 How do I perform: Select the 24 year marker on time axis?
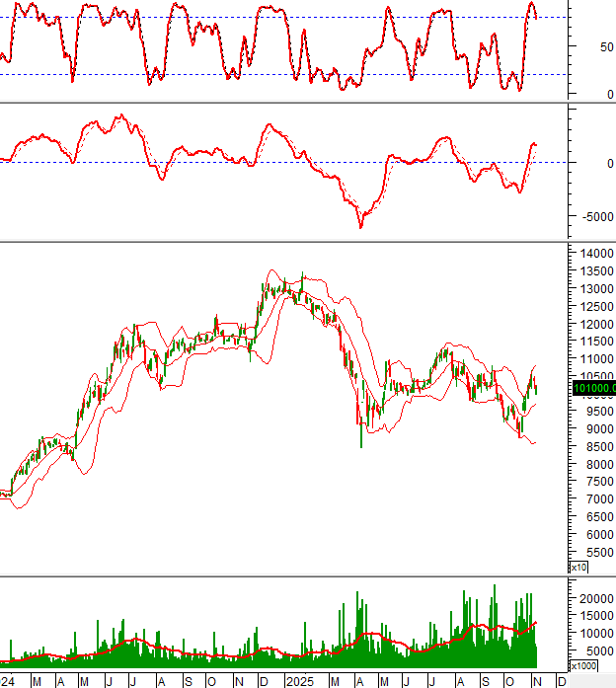tap(8, 681)
